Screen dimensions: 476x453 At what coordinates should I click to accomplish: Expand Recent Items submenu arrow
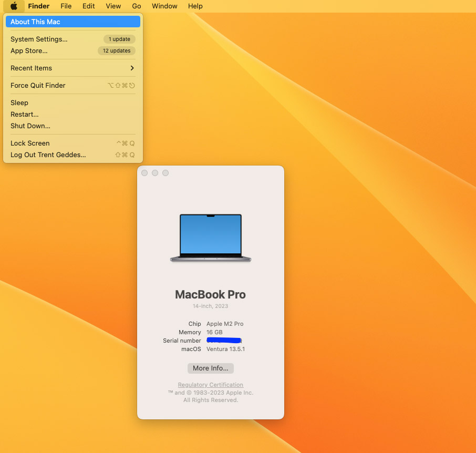132,68
